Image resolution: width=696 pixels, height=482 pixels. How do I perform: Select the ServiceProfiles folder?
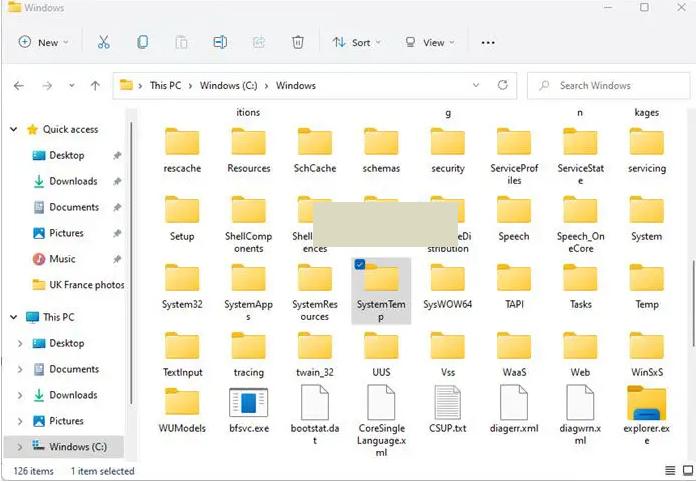click(514, 157)
